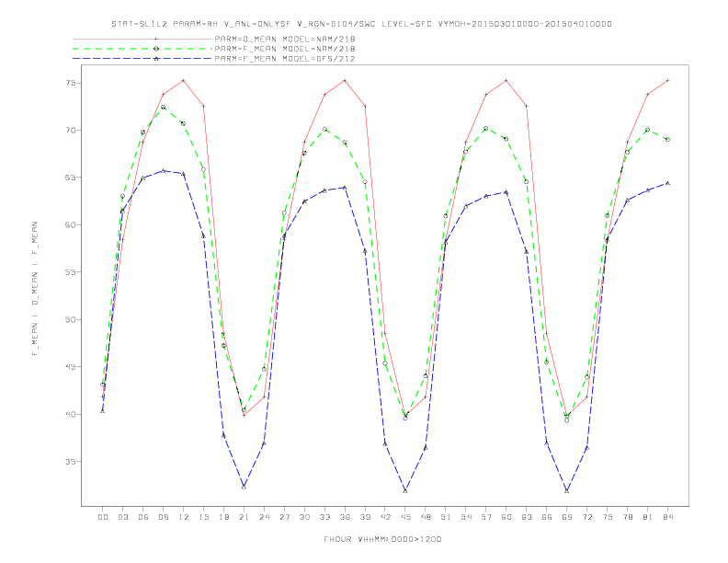Click y-axis tick value 70
The width and height of the screenshot is (728, 563).
(71, 131)
